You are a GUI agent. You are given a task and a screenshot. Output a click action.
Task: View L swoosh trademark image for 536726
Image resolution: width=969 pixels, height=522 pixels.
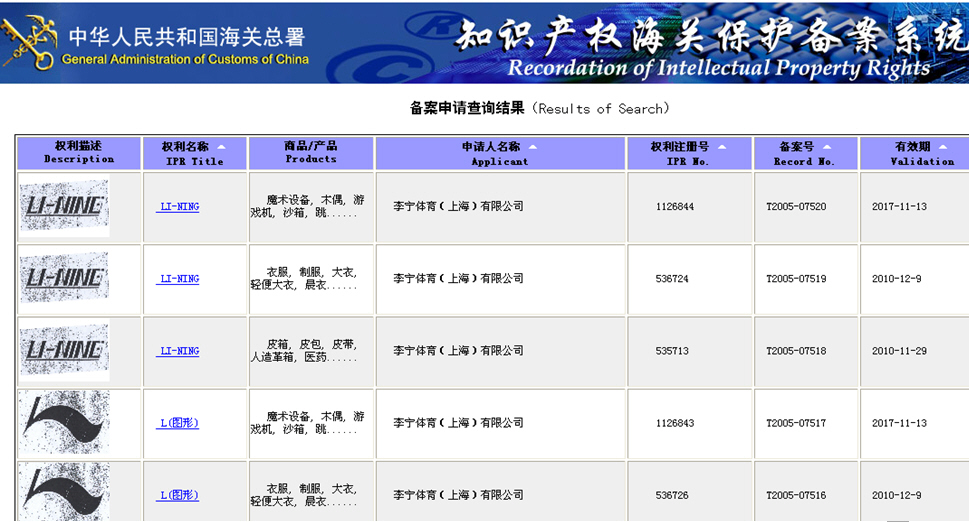pos(64,492)
